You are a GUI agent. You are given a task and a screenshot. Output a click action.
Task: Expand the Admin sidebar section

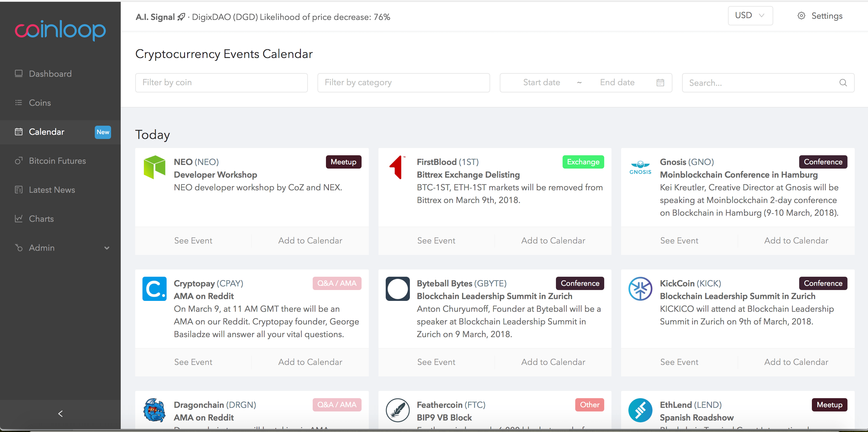click(107, 248)
